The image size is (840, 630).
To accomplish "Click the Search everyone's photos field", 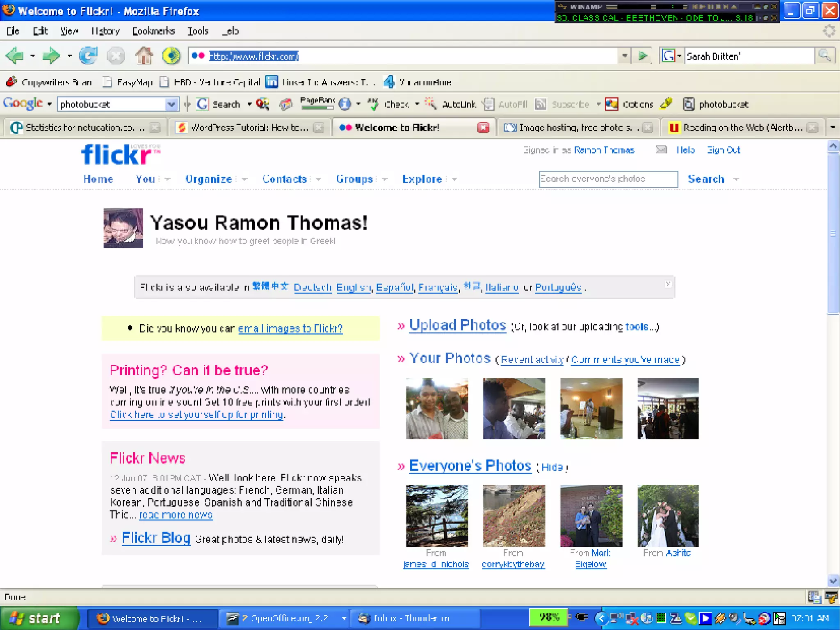I will [608, 179].
